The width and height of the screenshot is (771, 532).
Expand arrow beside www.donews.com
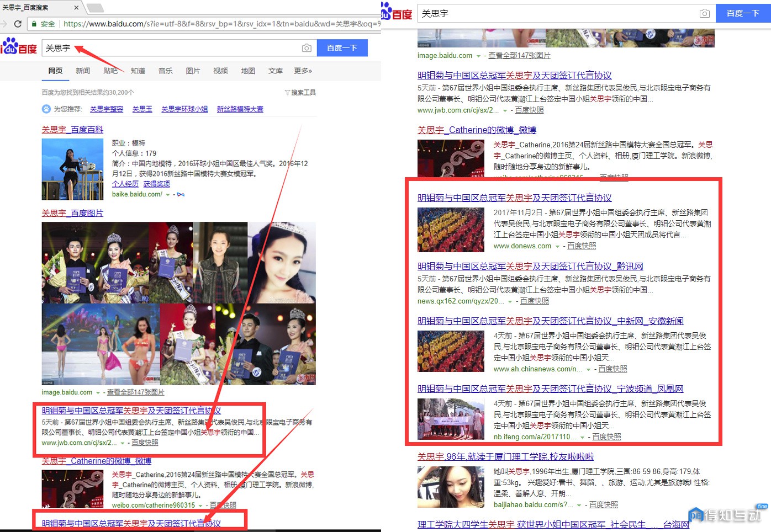pos(557,246)
